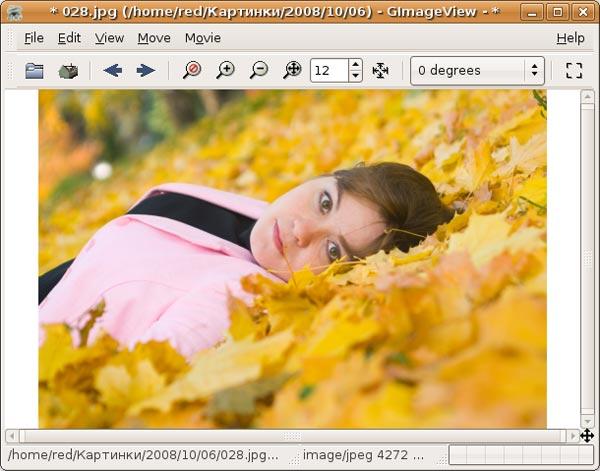
Task: Go to next image arrow
Action: click(x=146, y=70)
